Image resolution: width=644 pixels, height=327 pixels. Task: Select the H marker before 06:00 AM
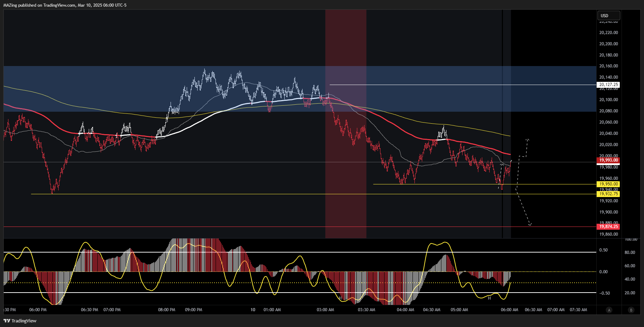coord(489,298)
